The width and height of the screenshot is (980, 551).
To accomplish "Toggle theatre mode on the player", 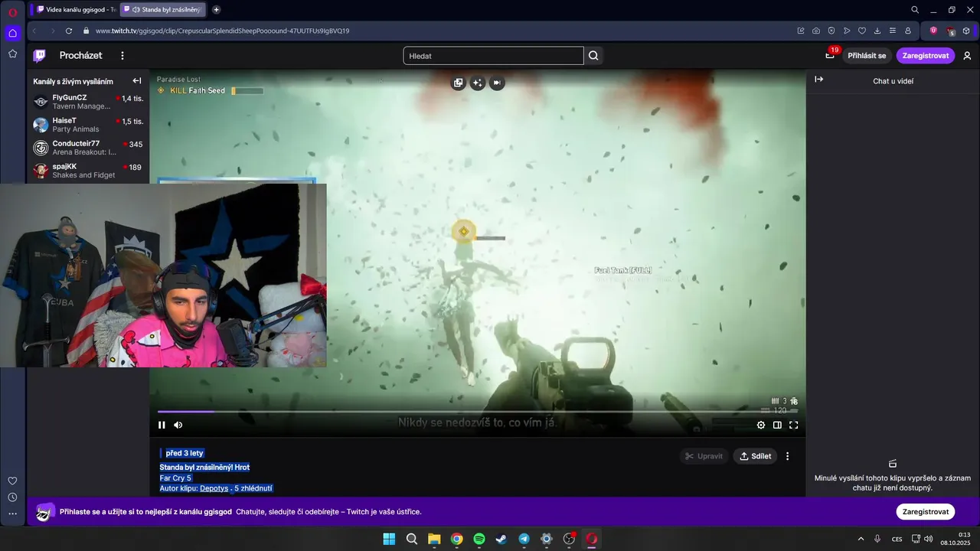I will tap(777, 425).
